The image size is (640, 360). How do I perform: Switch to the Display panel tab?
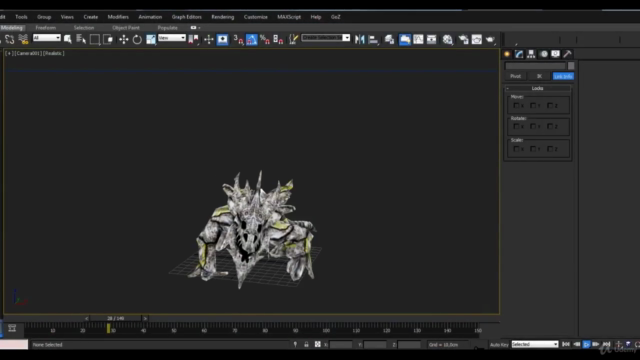coord(556,54)
